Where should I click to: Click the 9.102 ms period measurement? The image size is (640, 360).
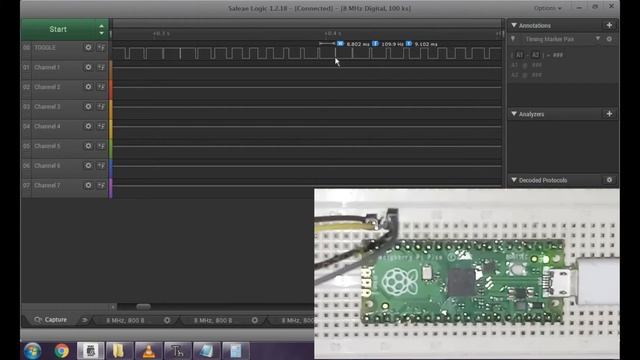pos(426,44)
